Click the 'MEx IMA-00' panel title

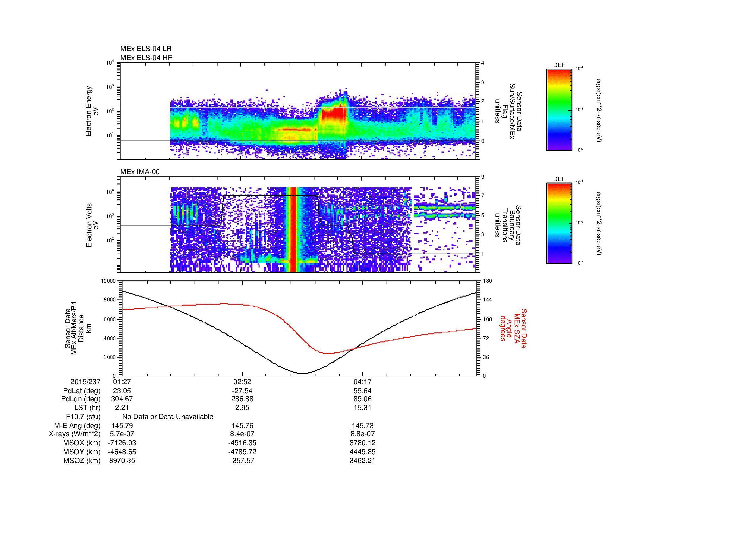coord(140,172)
